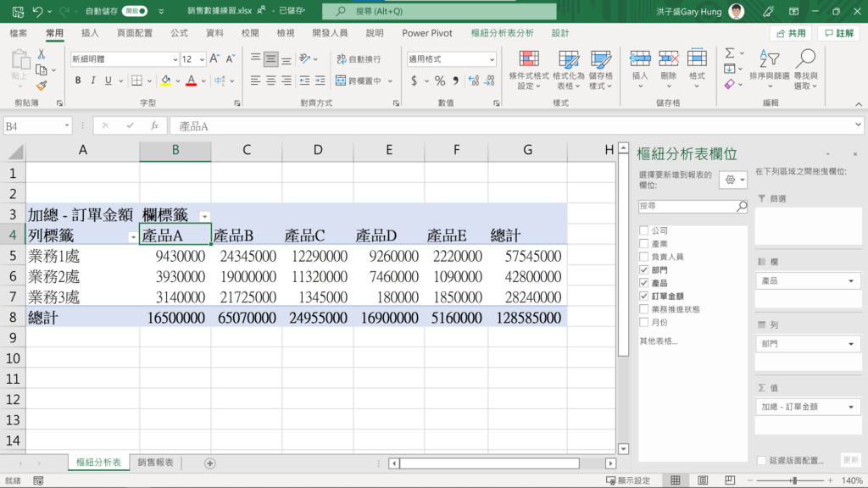The height and width of the screenshot is (488, 868).
Task: Open the font size dropdown
Action: [202, 59]
